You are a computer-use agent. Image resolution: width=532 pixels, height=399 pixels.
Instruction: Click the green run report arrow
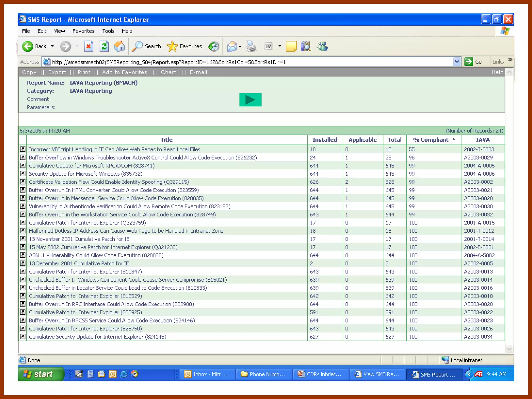tap(250, 100)
